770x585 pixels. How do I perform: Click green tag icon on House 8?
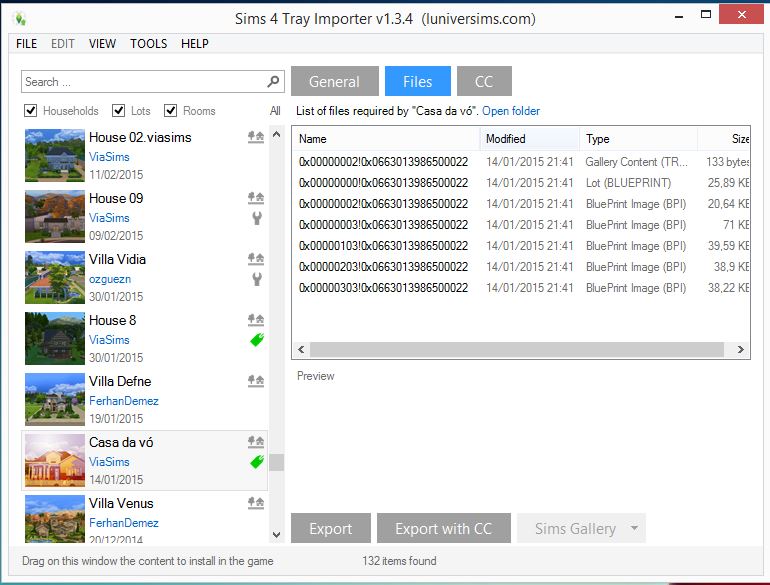click(257, 339)
